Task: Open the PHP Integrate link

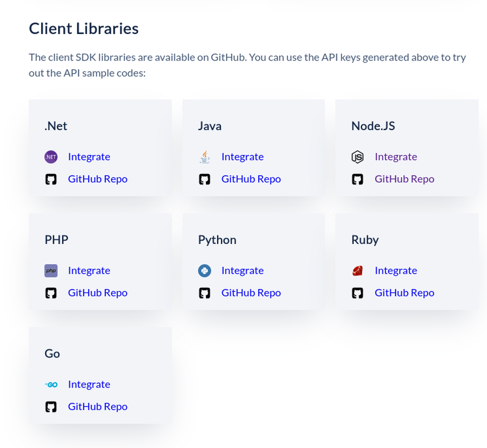Action: coord(89,271)
